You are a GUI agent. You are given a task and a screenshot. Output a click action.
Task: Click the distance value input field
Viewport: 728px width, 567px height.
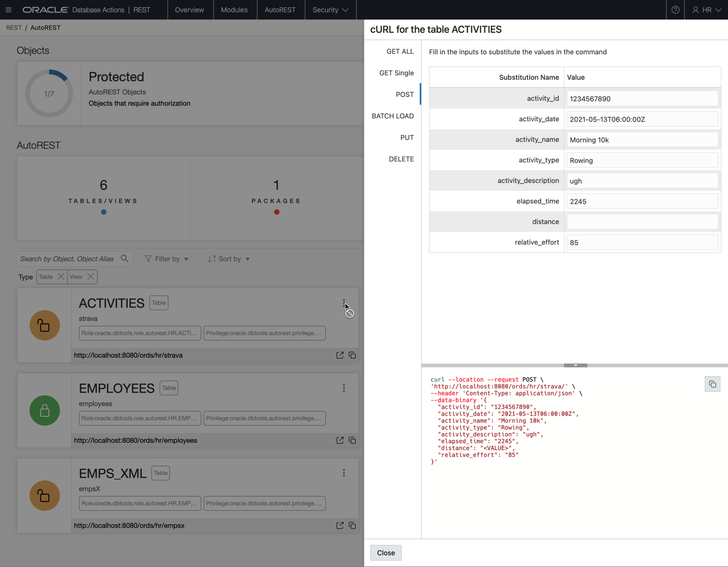click(642, 221)
